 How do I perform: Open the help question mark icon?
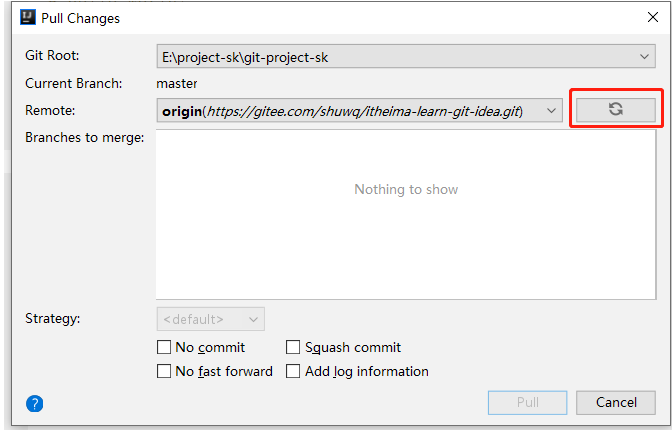pyautogui.click(x=35, y=403)
